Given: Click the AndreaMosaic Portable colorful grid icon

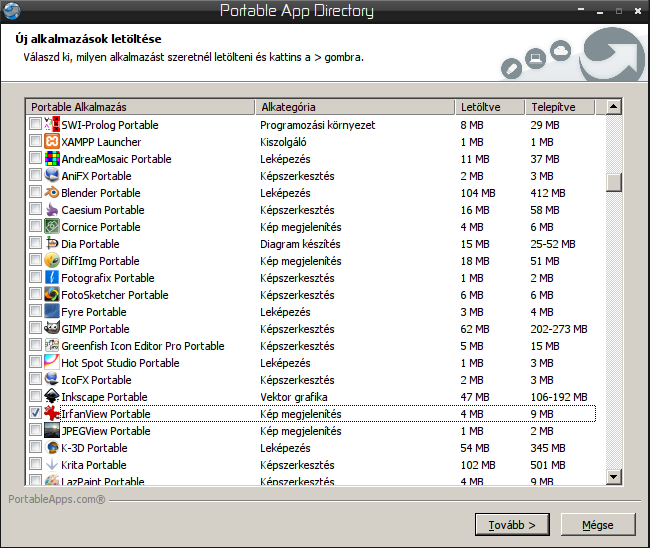Looking at the screenshot, I should click(x=52, y=159).
